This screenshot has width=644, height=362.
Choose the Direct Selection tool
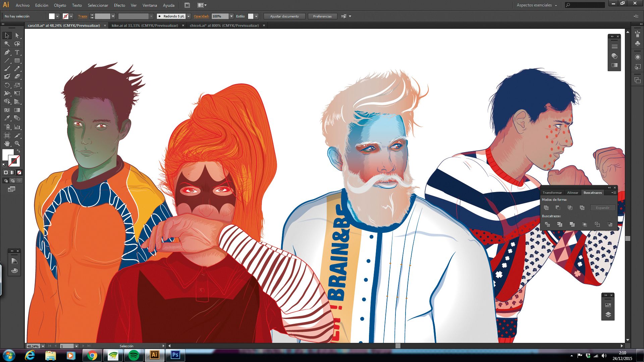click(x=17, y=35)
